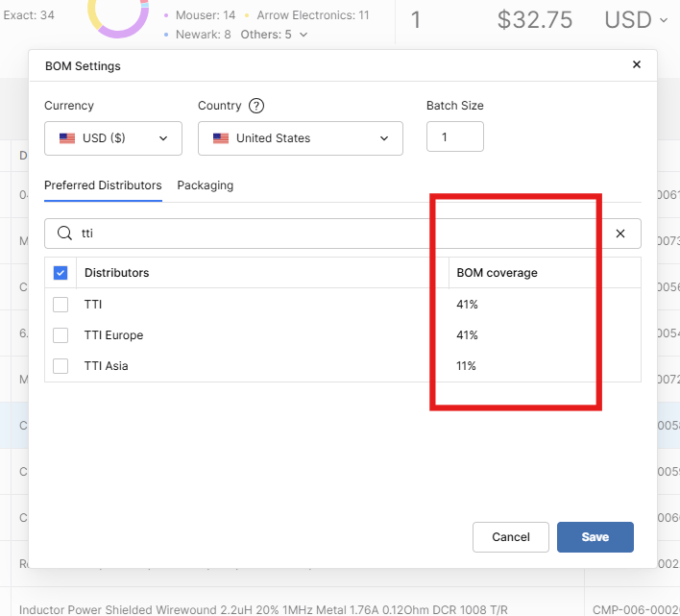This screenshot has height=616, width=680.
Task: Open the Currency USD dropdown
Action: (x=113, y=138)
